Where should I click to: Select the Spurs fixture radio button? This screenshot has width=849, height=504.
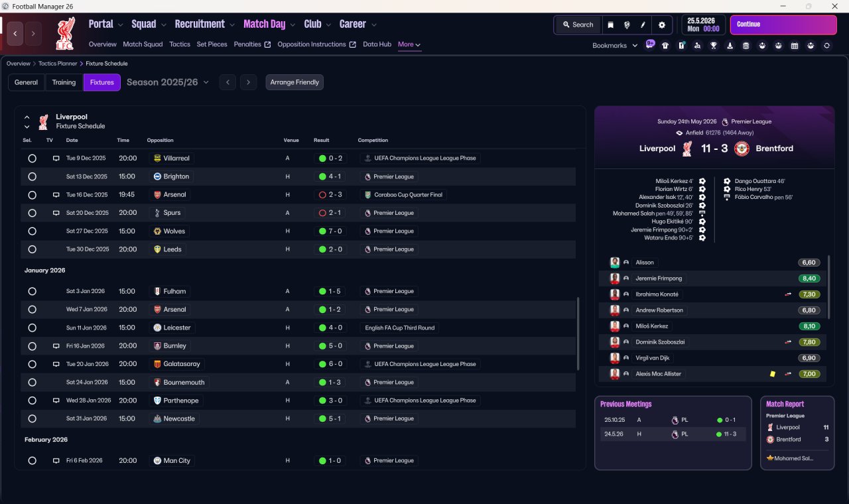click(x=32, y=214)
